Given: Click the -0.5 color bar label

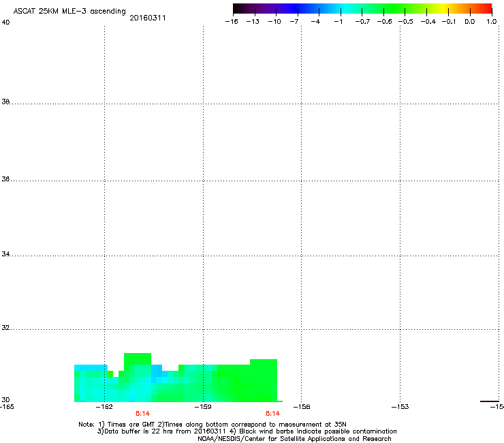Looking at the screenshot, I should pyautogui.click(x=405, y=22).
